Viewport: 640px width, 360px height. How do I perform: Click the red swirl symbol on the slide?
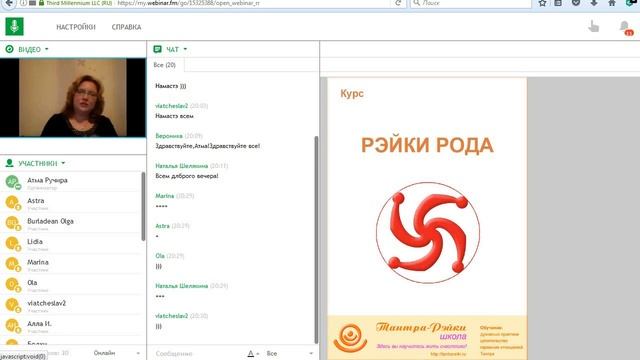pos(428,233)
